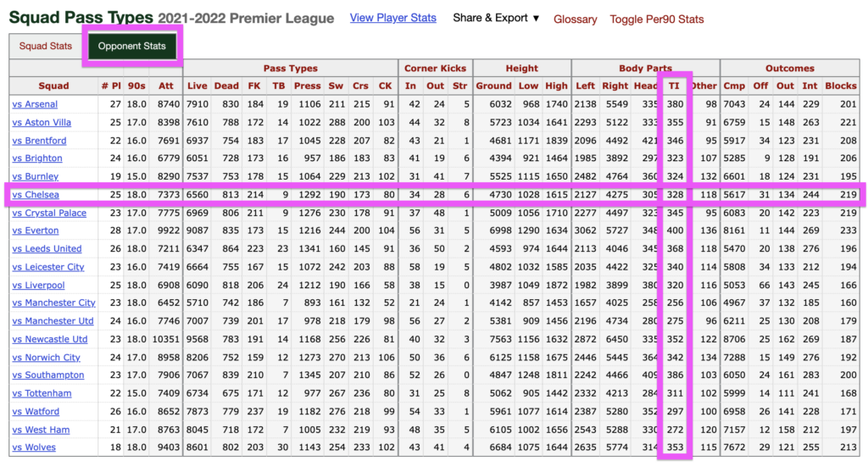Sort by the Str column header

click(x=460, y=86)
